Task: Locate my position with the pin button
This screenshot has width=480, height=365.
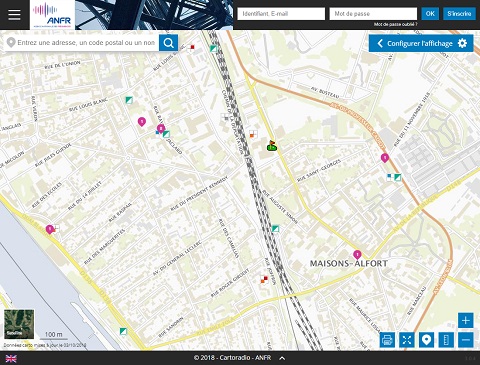Action: pos(426,340)
